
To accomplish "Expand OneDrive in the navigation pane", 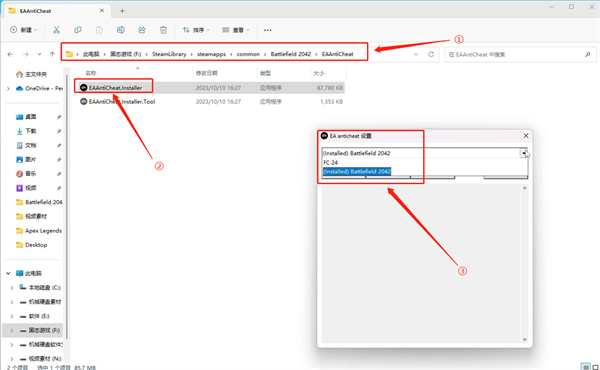I will coord(8,88).
